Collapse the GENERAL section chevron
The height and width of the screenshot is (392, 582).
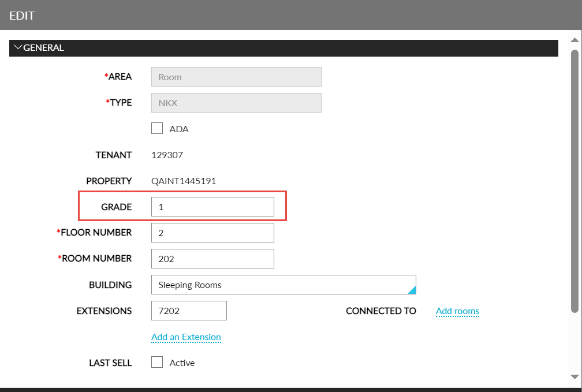[x=18, y=47]
